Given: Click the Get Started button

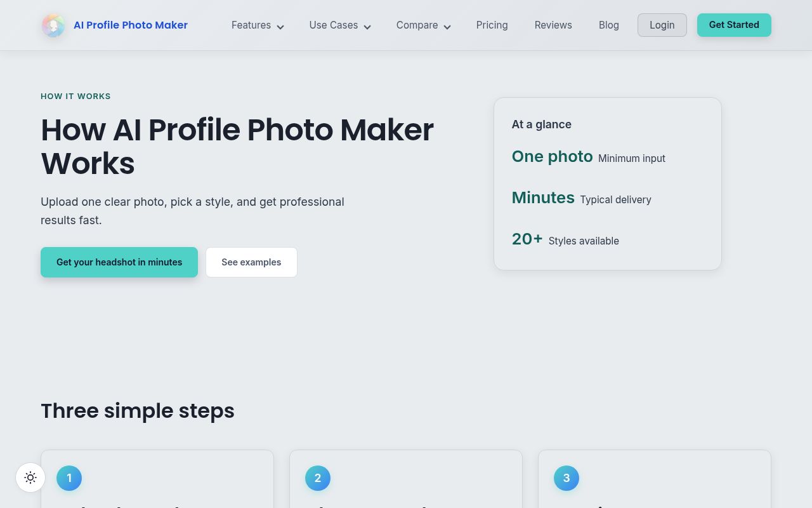Looking at the screenshot, I should pyautogui.click(x=734, y=25).
